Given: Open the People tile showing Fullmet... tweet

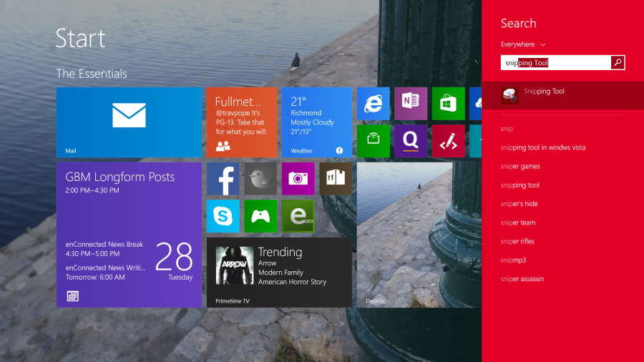Looking at the screenshot, I should [x=242, y=122].
